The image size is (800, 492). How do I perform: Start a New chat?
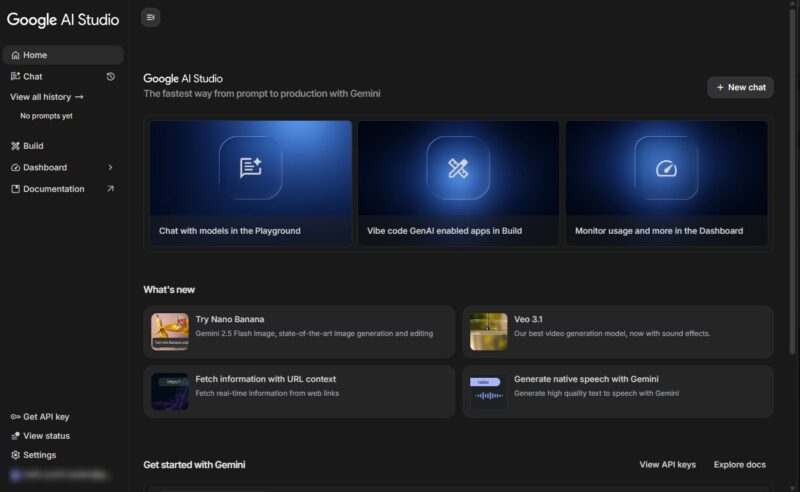pos(740,87)
